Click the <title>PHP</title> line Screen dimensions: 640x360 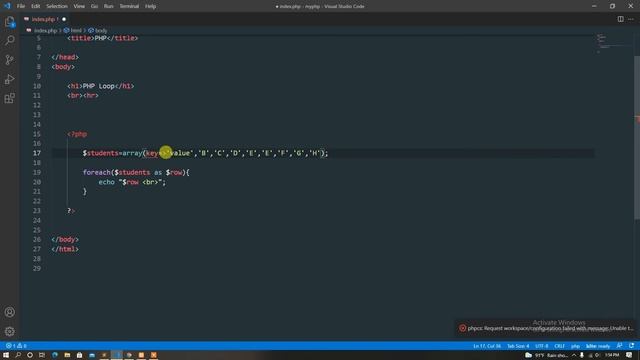pyautogui.click(x=102, y=38)
